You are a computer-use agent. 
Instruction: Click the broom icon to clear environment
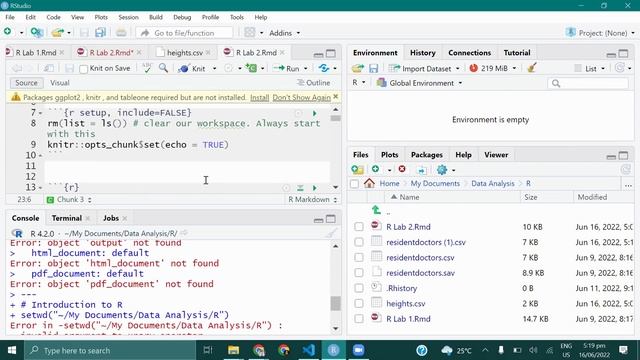[531, 68]
